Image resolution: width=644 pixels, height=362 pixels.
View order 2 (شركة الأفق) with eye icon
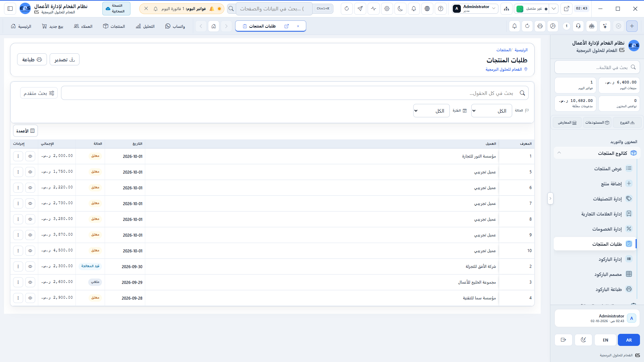(x=30, y=266)
